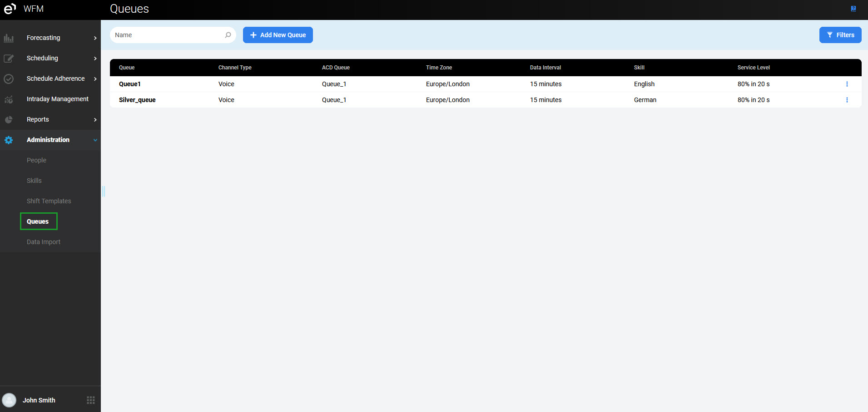Image resolution: width=868 pixels, height=412 pixels.
Task: Go to Shift Templates in sidebar
Action: 49,201
